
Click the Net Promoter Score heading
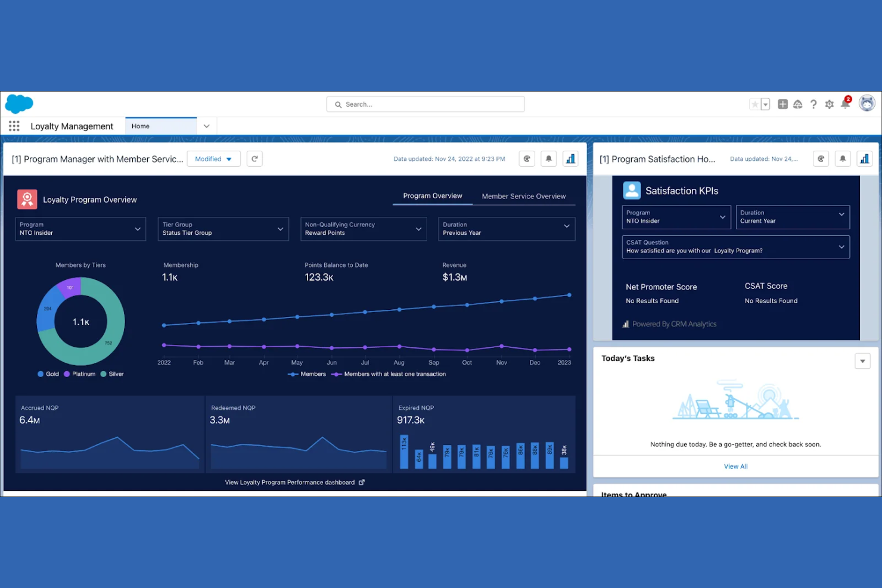pyautogui.click(x=661, y=287)
